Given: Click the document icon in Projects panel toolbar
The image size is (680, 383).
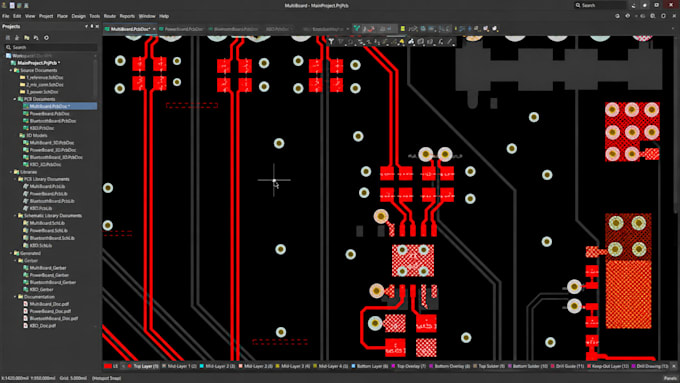Looking at the screenshot, I should (x=36, y=38).
